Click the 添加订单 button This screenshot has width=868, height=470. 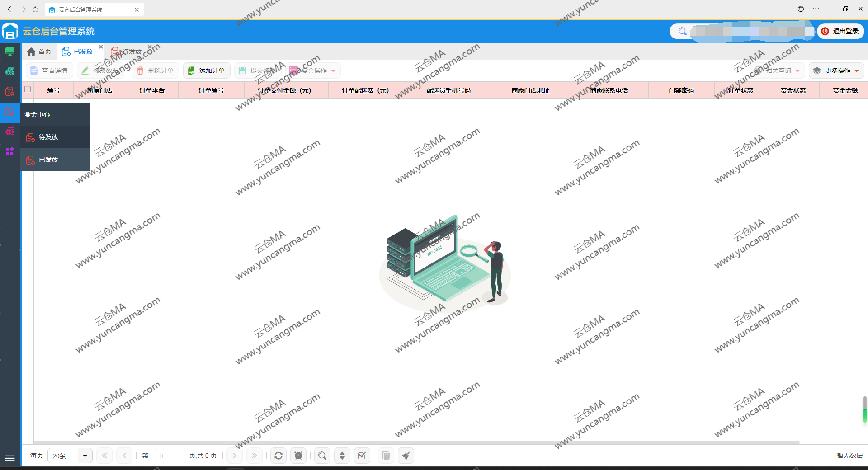pos(207,70)
